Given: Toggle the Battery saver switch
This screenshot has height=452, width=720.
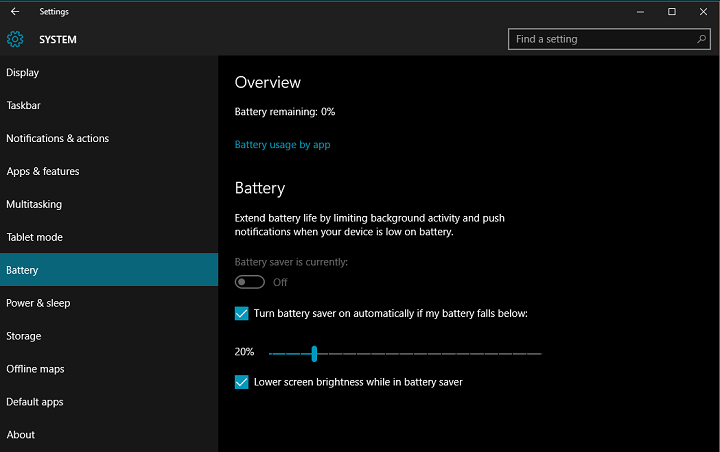Looking at the screenshot, I should tap(250, 282).
